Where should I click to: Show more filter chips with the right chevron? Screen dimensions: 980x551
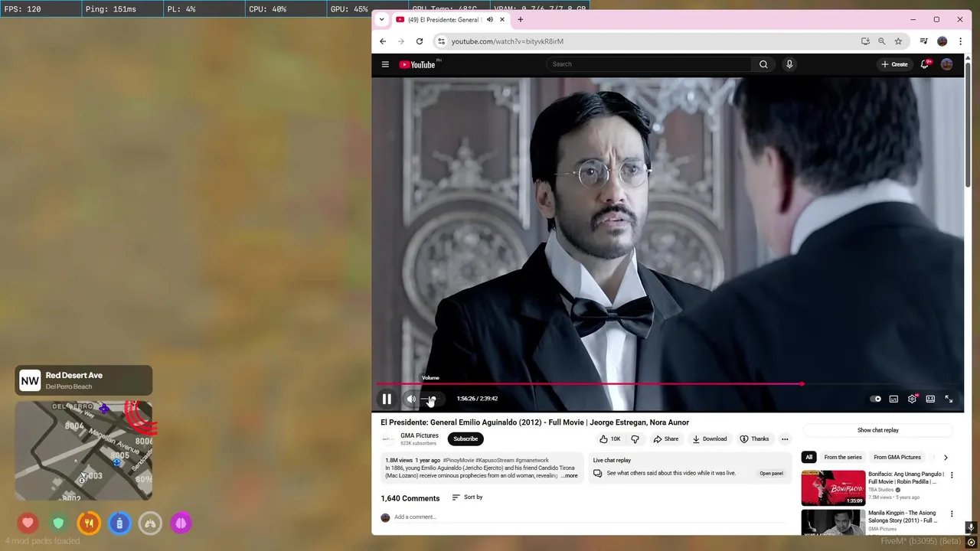click(x=946, y=458)
